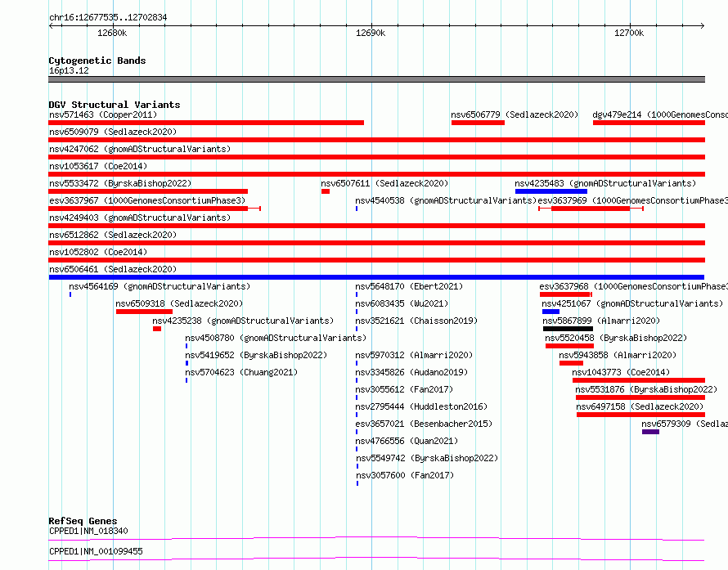Click the CPPED1|NM_018340 gene label
The image size is (728, 570).
coord(88,531)
